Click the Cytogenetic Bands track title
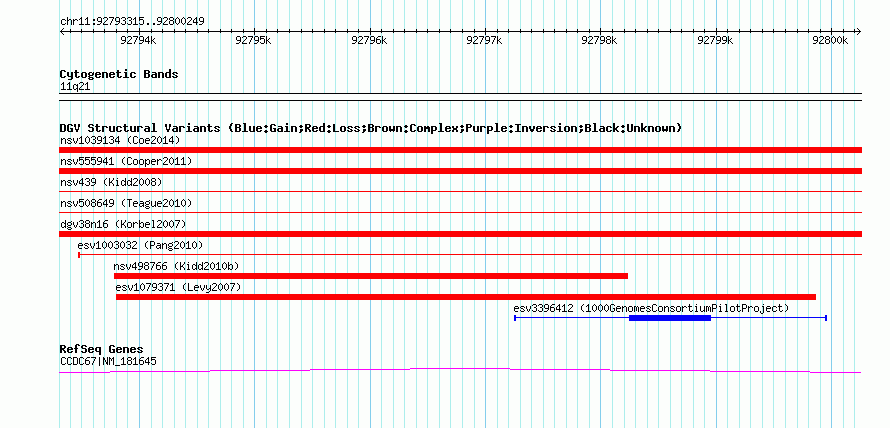 tap(119, 74)
